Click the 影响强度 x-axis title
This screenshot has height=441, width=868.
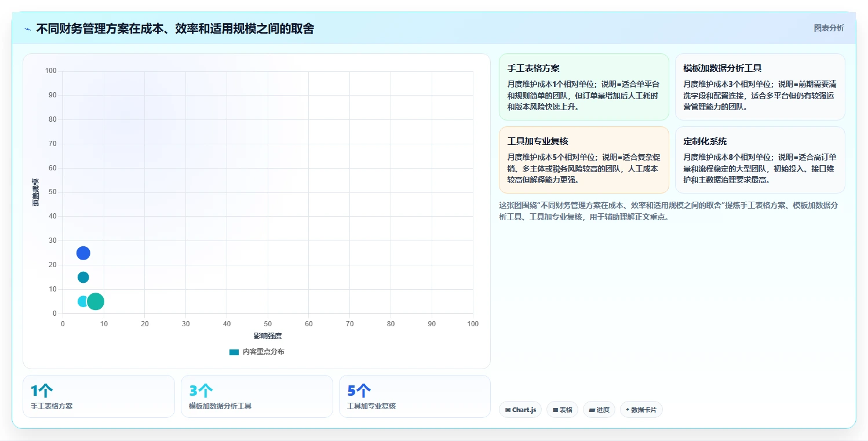coord(268,336)
